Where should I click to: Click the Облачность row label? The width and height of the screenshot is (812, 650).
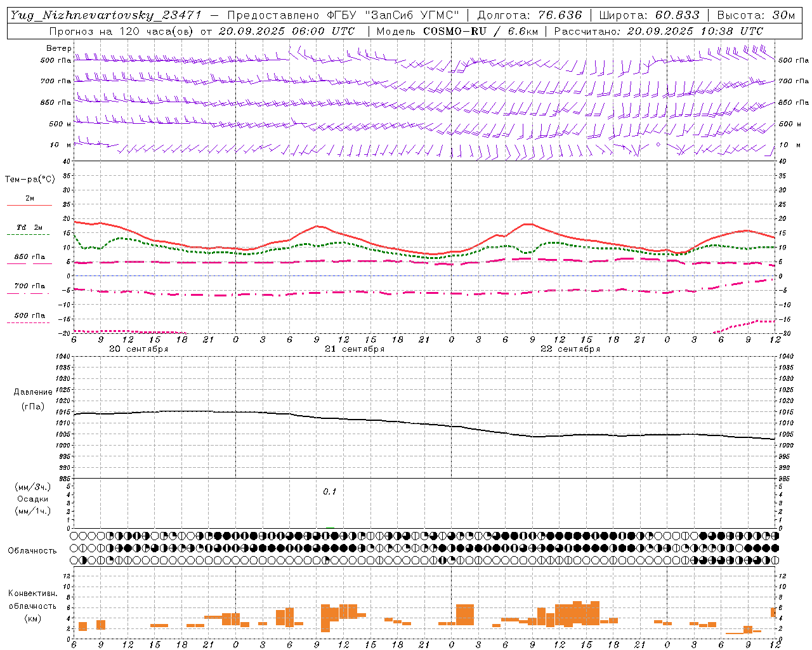coord(32,550)
